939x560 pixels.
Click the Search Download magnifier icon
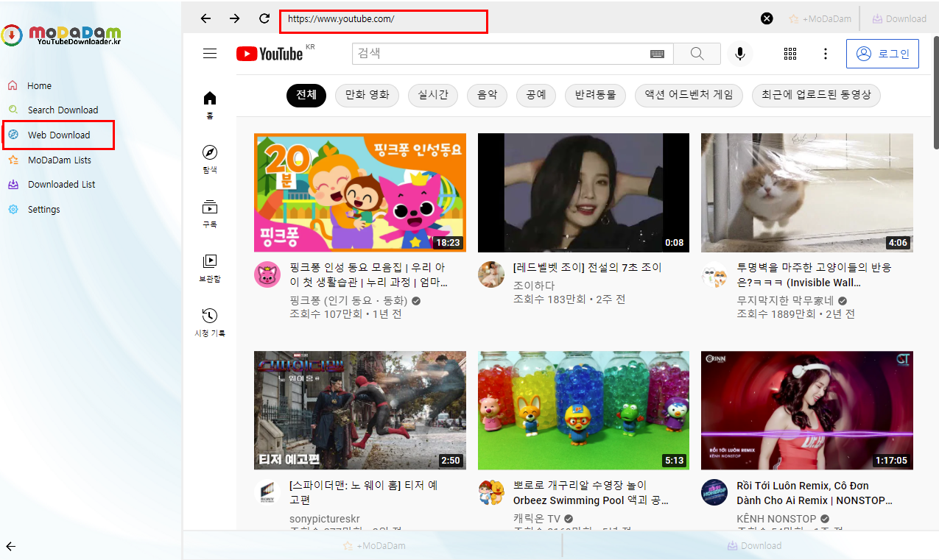tap(13, 110)
